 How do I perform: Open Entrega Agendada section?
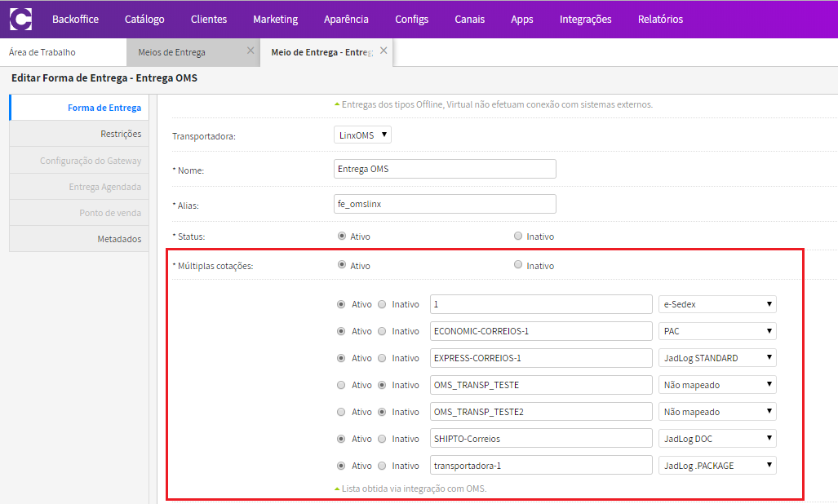point(79,186)
